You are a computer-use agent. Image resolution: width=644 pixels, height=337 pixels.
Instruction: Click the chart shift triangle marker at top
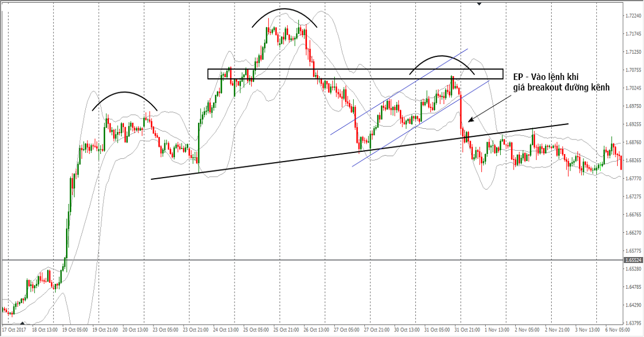[479, 3]
